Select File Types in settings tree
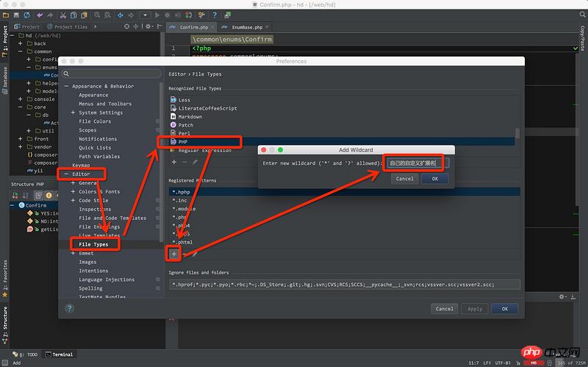 click(x=93, y=244)
